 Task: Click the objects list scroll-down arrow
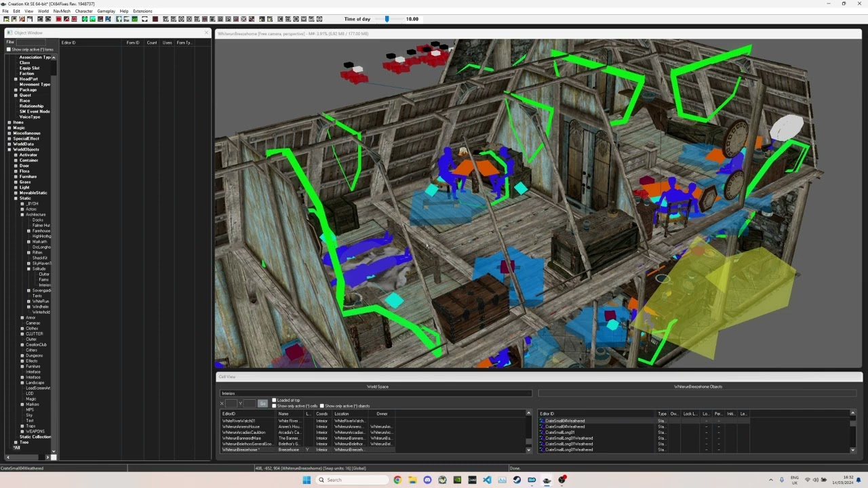pyautogui.click(x=852, y=450)
